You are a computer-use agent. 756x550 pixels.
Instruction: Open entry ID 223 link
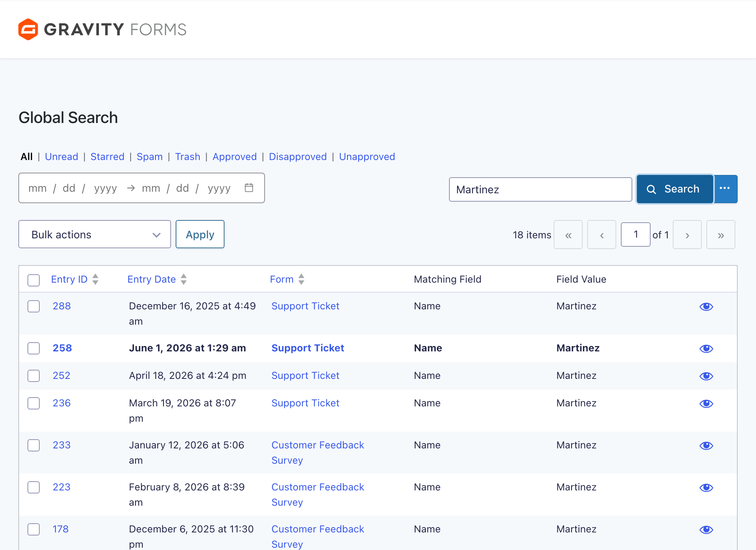61,487
